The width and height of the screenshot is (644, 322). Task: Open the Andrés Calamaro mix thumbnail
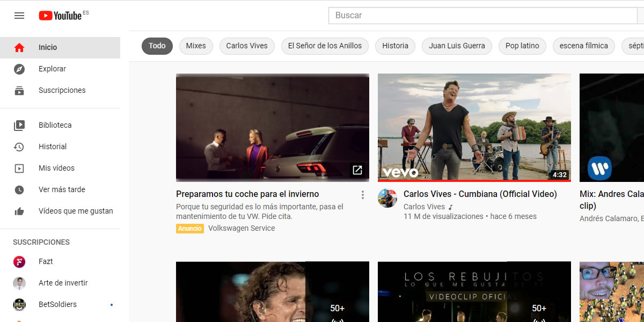tap(612, 128)
